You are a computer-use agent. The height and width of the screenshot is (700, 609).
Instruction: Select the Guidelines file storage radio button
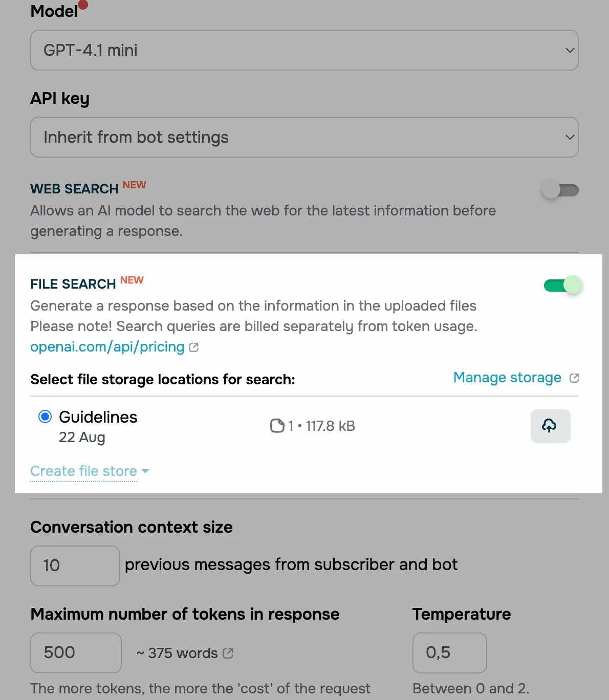click(x=45, y=417)
